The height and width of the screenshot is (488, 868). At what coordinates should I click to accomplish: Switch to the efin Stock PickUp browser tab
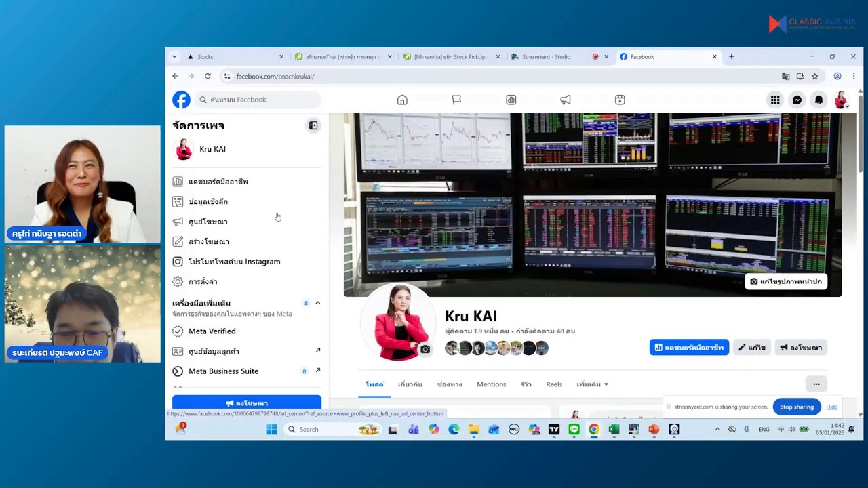coord(451,57)
